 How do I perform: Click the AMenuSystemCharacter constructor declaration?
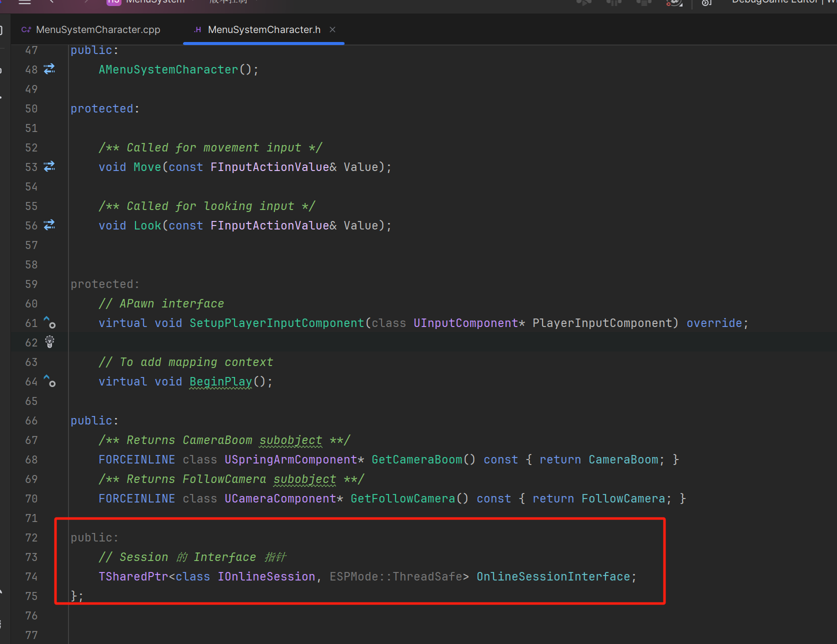pyautogui.click(x=168, y=69)
